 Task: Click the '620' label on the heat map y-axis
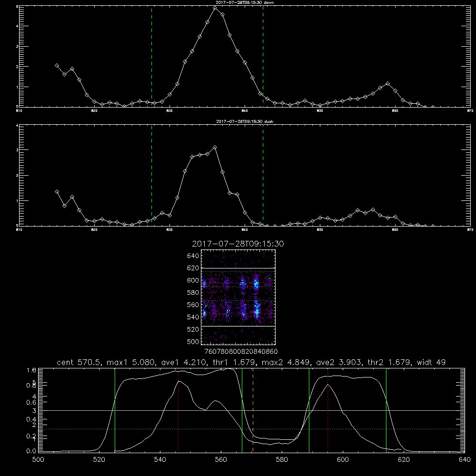click(x=193, y=268)
